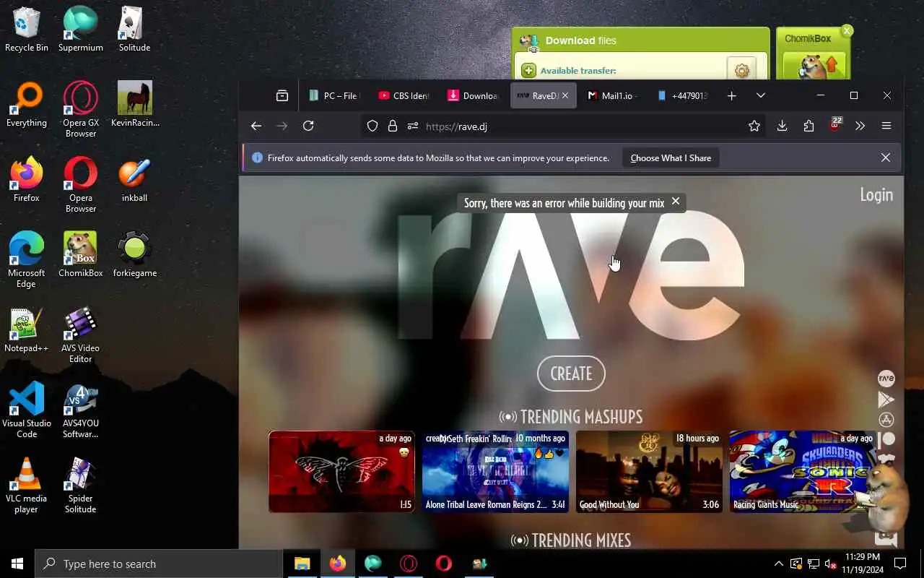Select forkiegame desktop shortcut
924x578 pixels.
[135, 254]
